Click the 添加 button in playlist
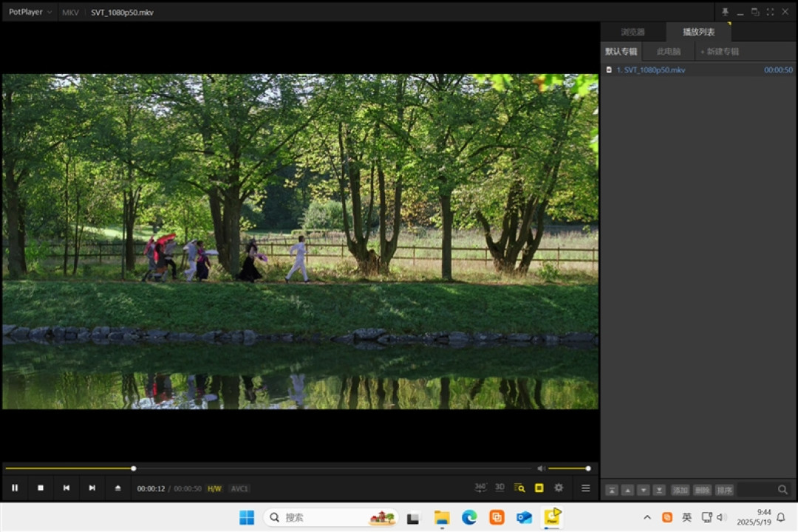This screenshot has width=798, height=532. point(680,490)
